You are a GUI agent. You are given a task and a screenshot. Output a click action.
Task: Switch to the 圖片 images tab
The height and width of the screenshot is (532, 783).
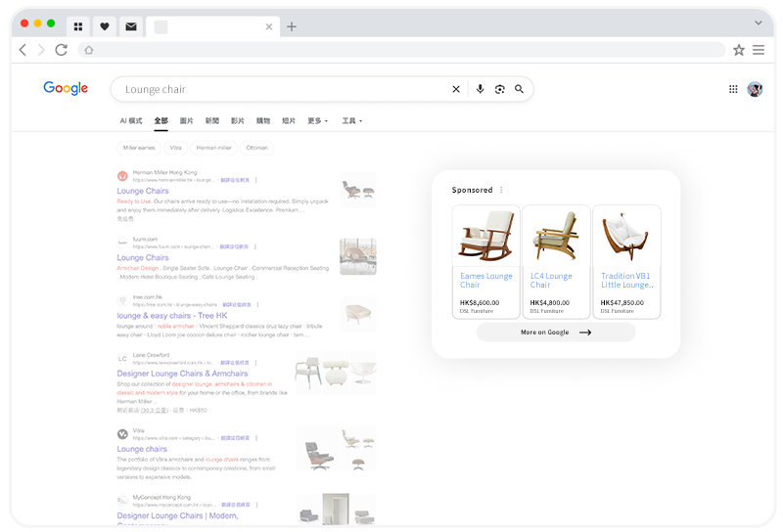[186, 120]
